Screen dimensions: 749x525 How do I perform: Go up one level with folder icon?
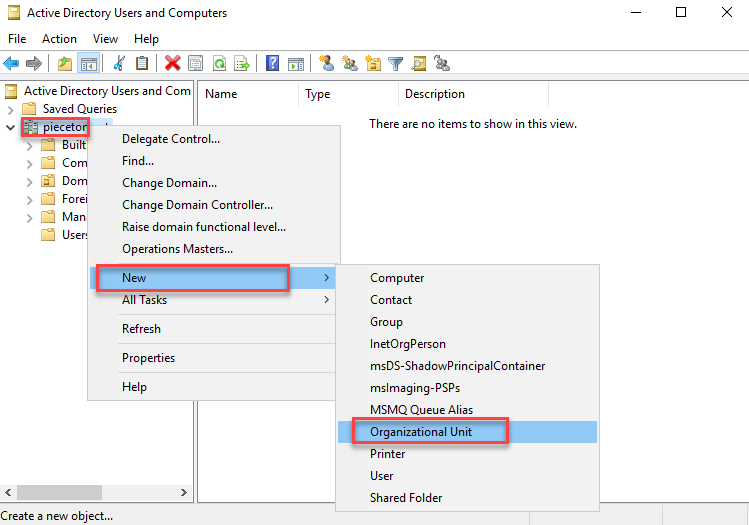pyautogui.click(x=64, y=63)
